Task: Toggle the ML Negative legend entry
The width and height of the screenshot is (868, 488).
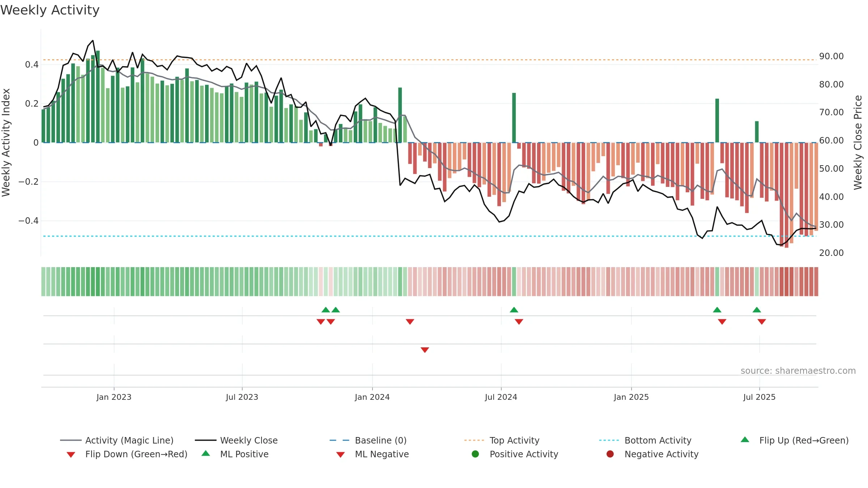Action: click(373, 454)
